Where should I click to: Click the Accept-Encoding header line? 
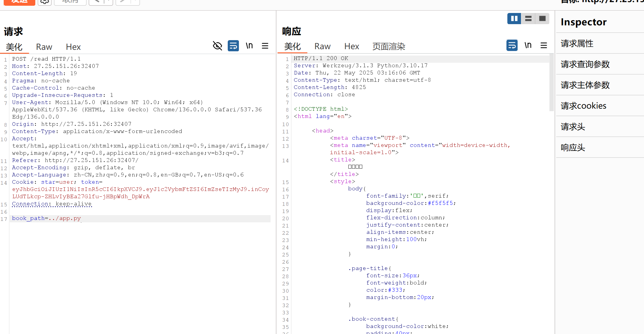pos(74,167)
